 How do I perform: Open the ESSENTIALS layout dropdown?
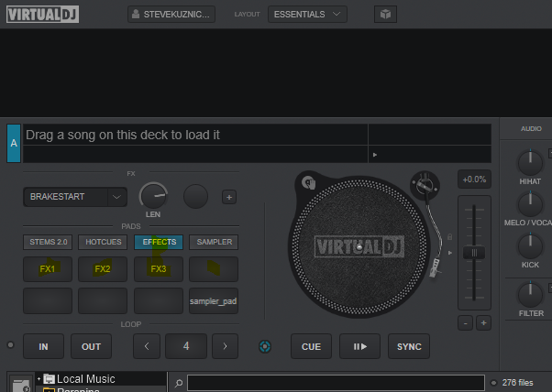(307, 15)
